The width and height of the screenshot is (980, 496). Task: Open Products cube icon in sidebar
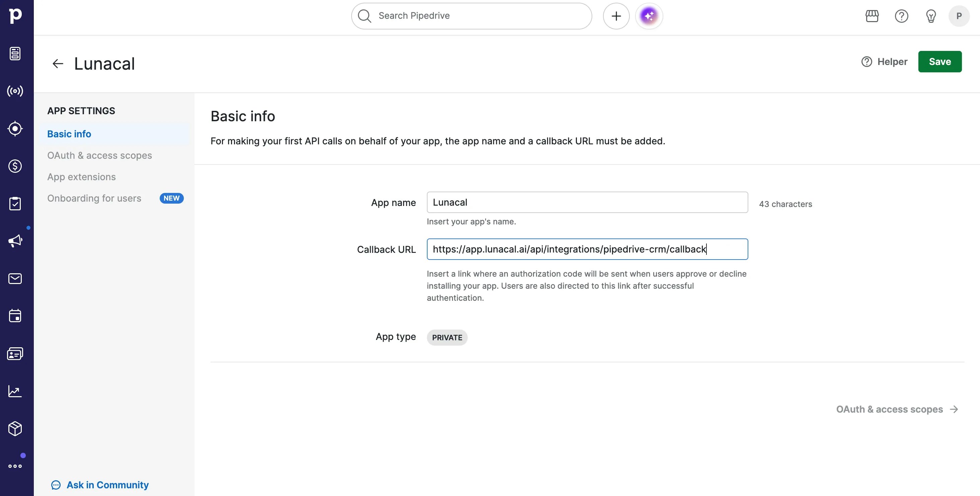(15, 429)
